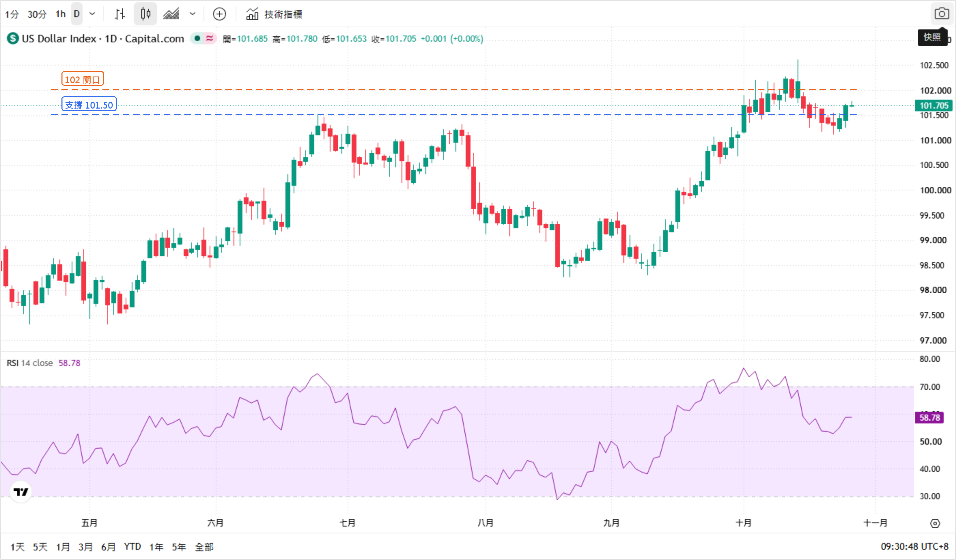The width and height of the screenshot is (956, 560).
Task: Select the 1年 date range
Action: click(x=156, y=547)
